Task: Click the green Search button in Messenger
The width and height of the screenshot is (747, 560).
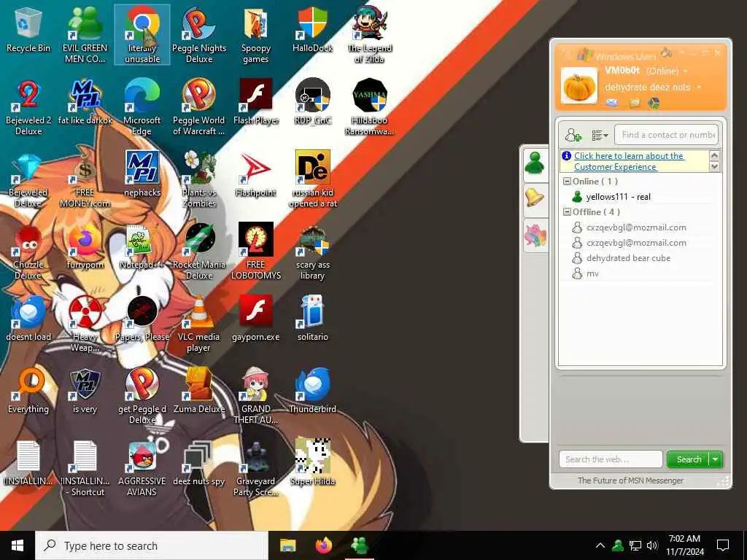Action: pyautogui.click(x=689, y=459)
